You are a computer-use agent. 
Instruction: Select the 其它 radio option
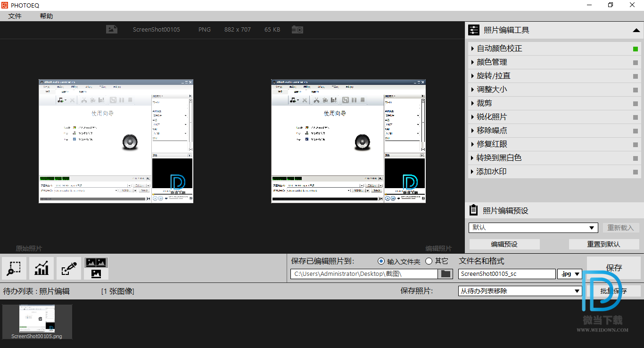(x=429, y=261)
